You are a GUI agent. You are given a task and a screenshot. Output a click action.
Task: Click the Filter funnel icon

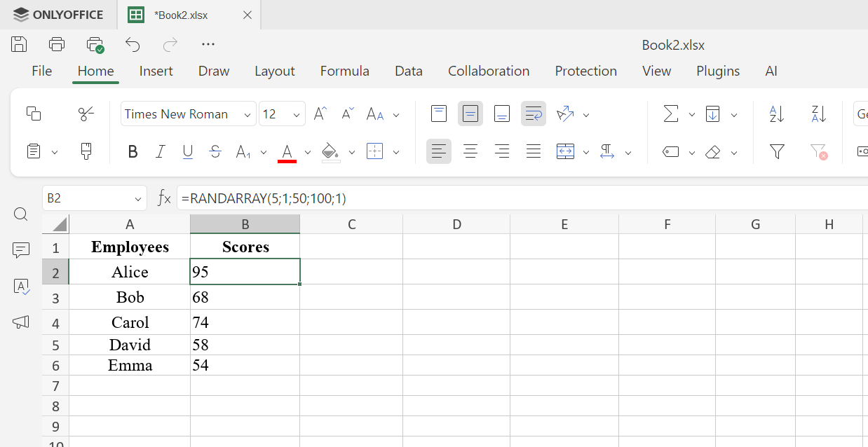coord(777,151)
